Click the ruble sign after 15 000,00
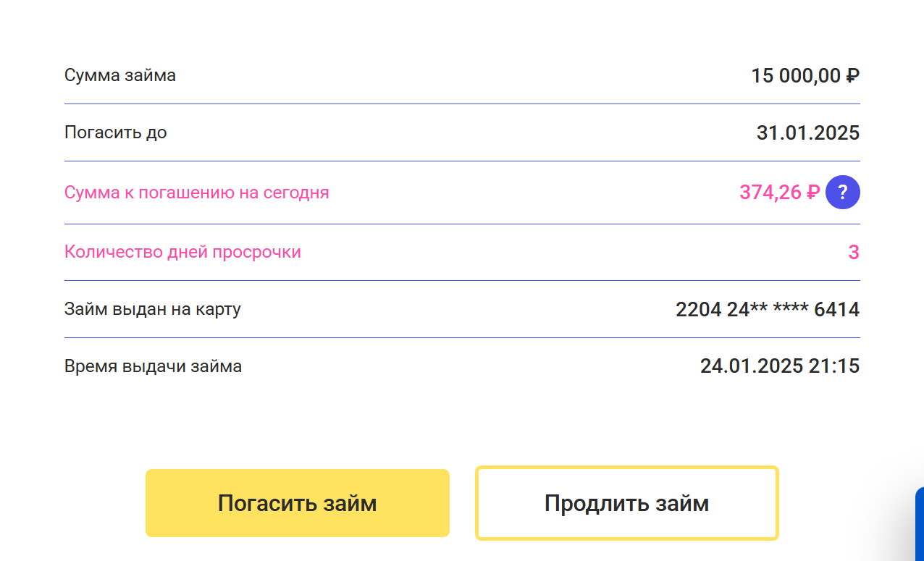 [x=852, y=75]
